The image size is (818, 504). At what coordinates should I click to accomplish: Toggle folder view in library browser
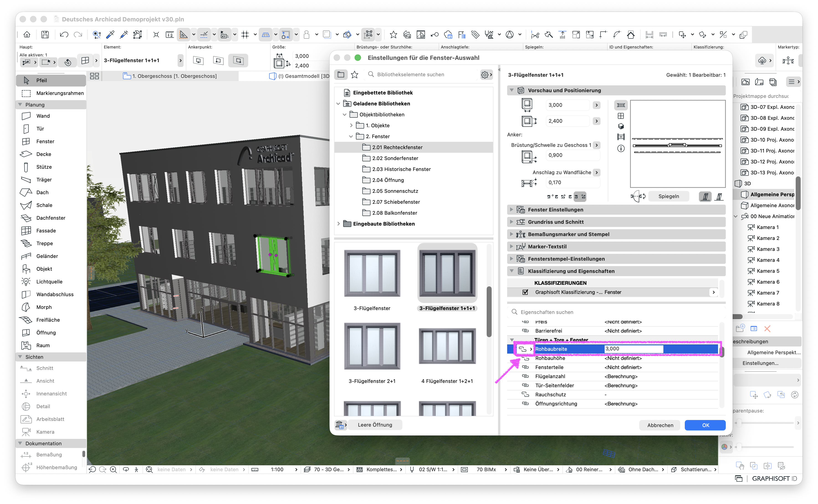(x=341, y=75)
